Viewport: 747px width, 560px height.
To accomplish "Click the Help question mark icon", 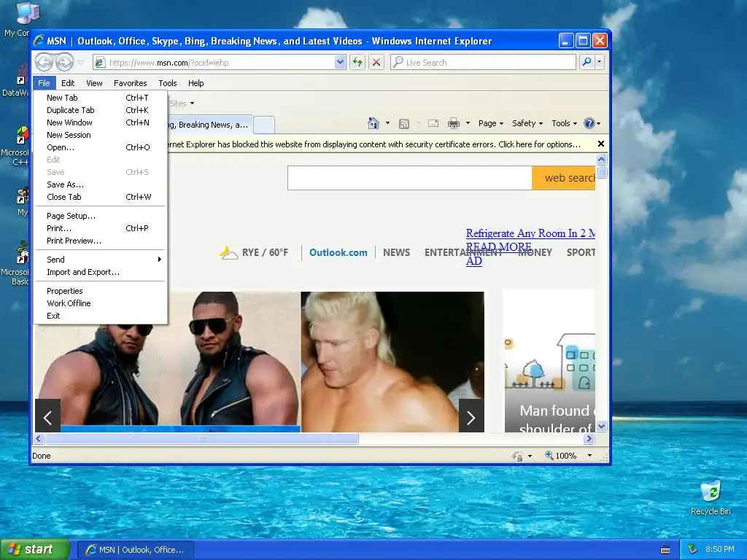I will 589,123.
